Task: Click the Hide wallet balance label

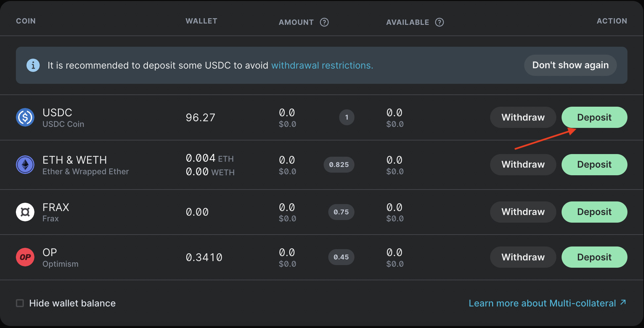Action: point(72,303)
